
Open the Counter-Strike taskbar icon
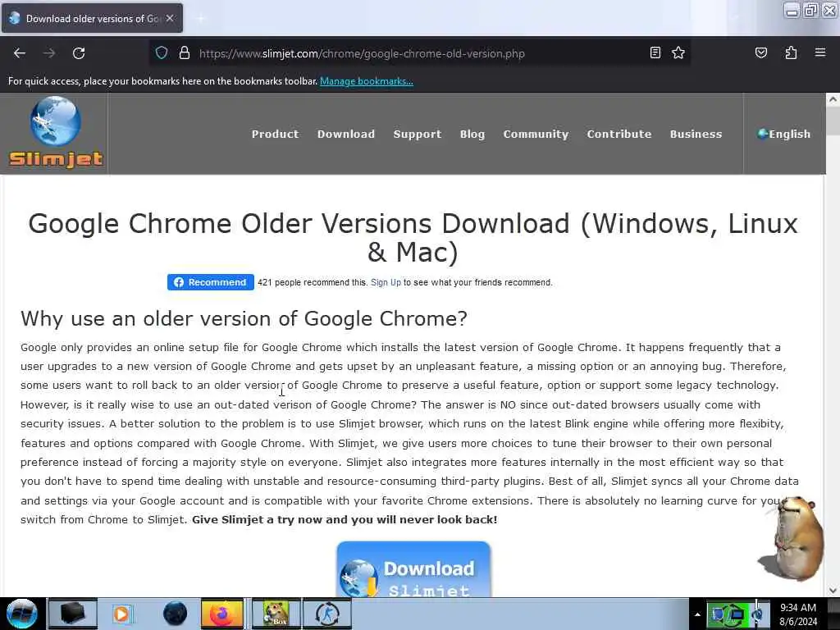[x=327, y=614]
